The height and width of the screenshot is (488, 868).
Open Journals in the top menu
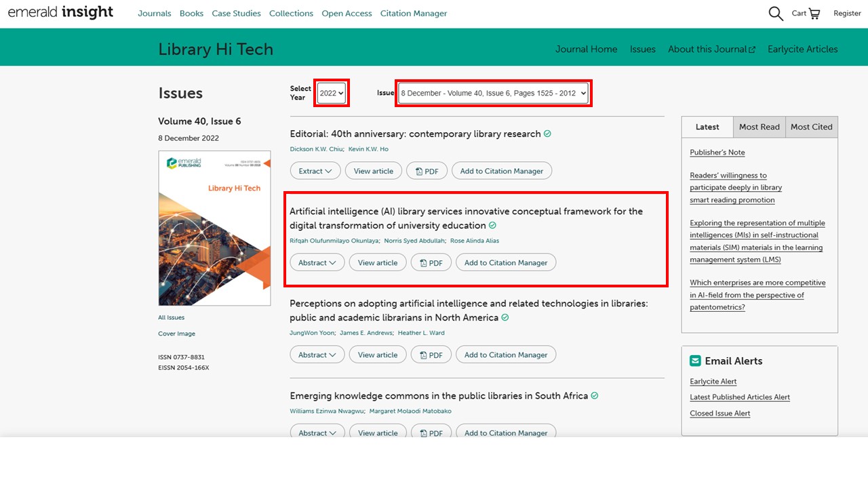click(155, 14)
